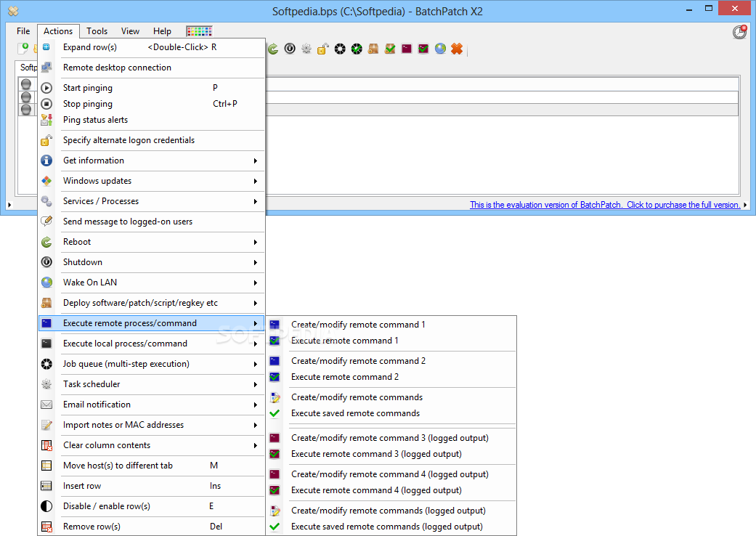The height and width of the screenshot is (536, 756).
Task: Open the color grid palette in menu bar
Action: coord(199,31)
